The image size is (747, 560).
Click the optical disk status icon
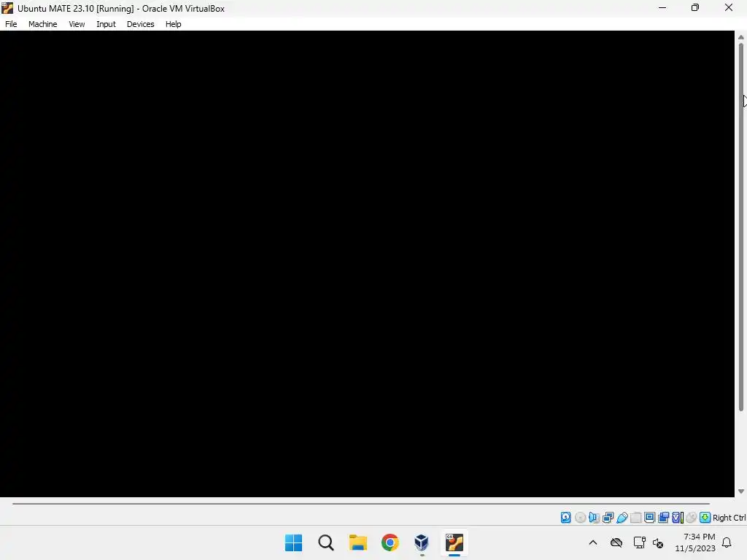point(580,518)
